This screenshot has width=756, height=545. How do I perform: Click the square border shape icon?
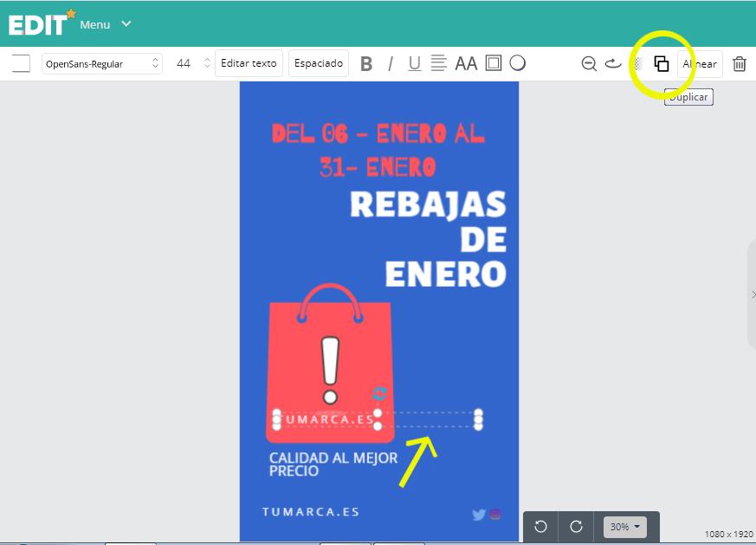(493, 62)
